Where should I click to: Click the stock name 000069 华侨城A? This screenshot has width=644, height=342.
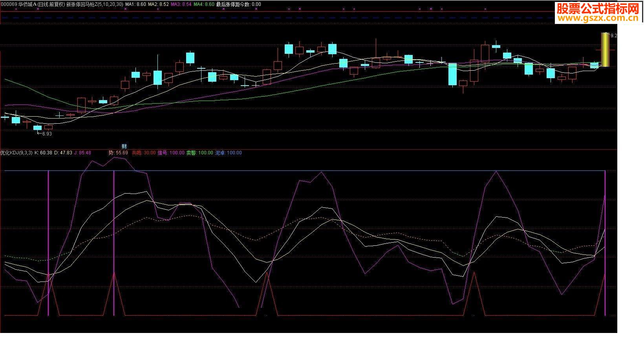(19, 4)
